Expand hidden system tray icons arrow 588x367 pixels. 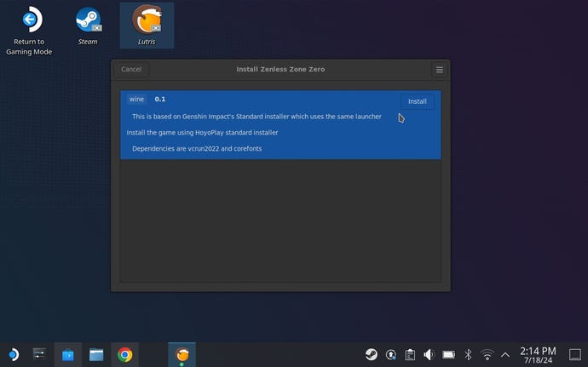point(505,354)
